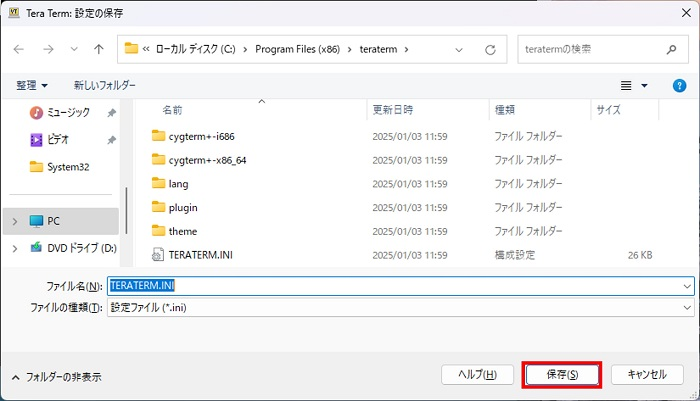This screenshot has width=700, height=401.
Task: Select the cygterm+-i686 folder
Action: (201, 137)
